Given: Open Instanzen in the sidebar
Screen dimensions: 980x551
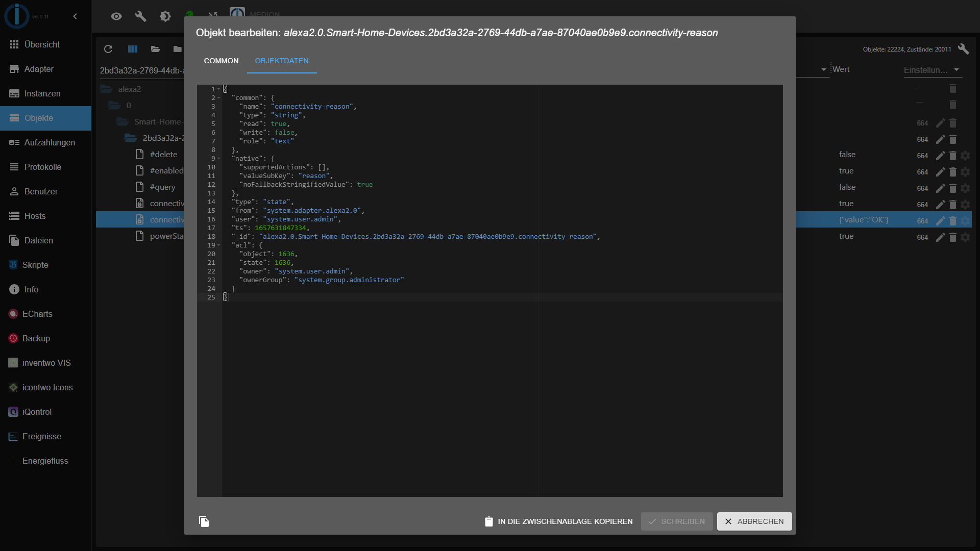Looking at the screenshot, I should [x=45, y=93].
